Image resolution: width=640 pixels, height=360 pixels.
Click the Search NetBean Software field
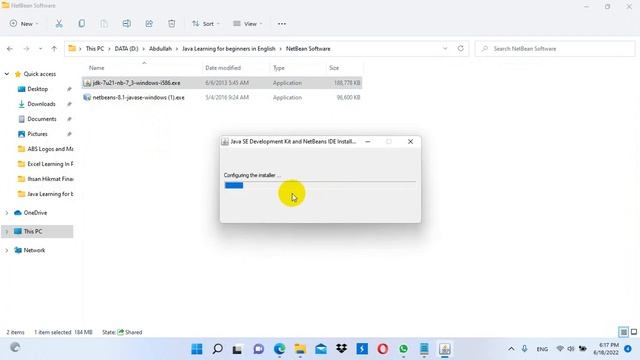click(x=555, y=49)
